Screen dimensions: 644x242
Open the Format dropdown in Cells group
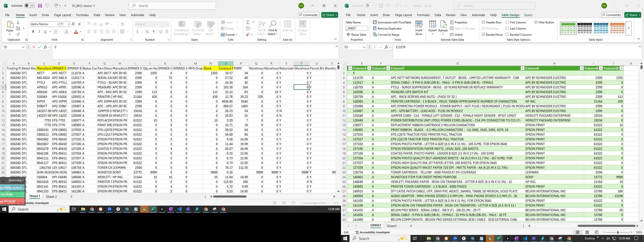coord(229,35)
